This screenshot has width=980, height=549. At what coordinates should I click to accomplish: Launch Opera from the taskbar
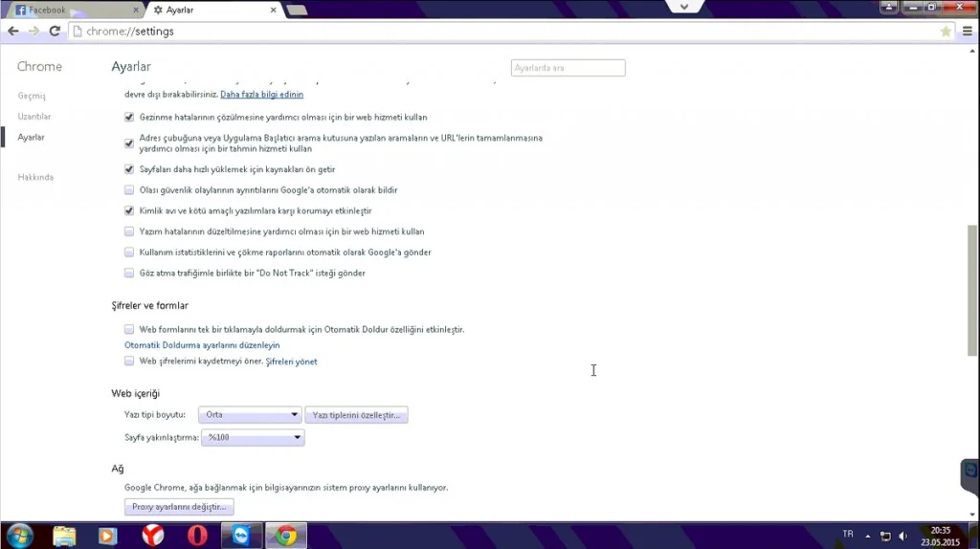pyautogui.click(x=196, y=535)
